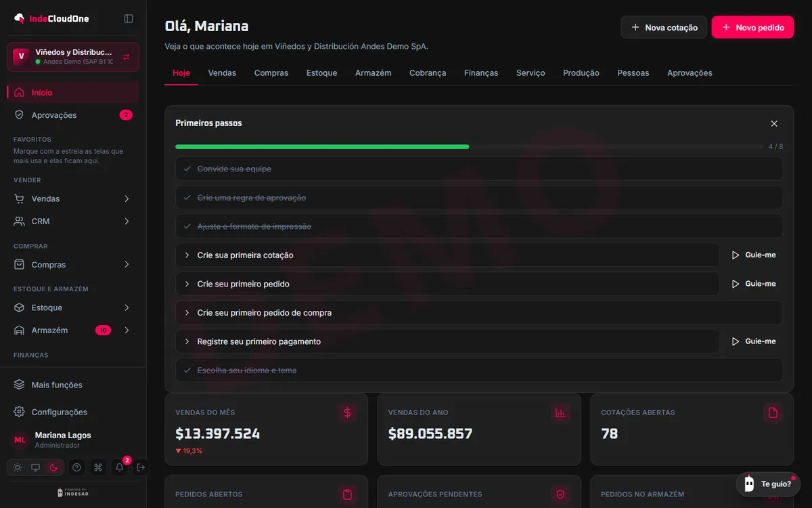Open the Viñedos y Distribuc... company selector

(73, 57)
